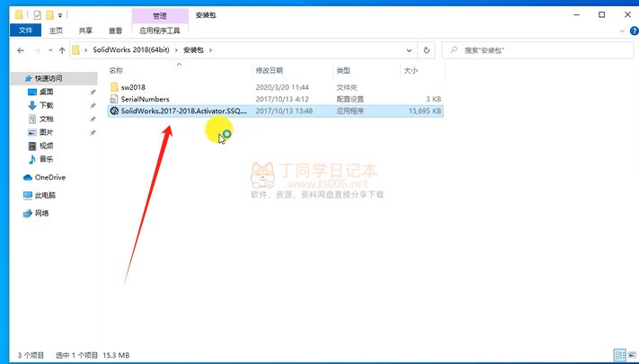Screen dimensions: 639x364
Task: Select the 应用程序工具 tab
Action: [x=160, y=31]
